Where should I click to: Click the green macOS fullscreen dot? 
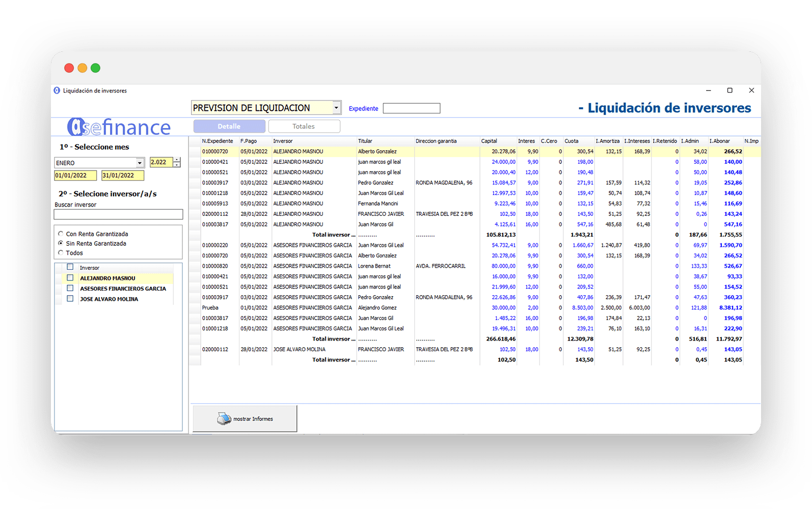point(95,68)
